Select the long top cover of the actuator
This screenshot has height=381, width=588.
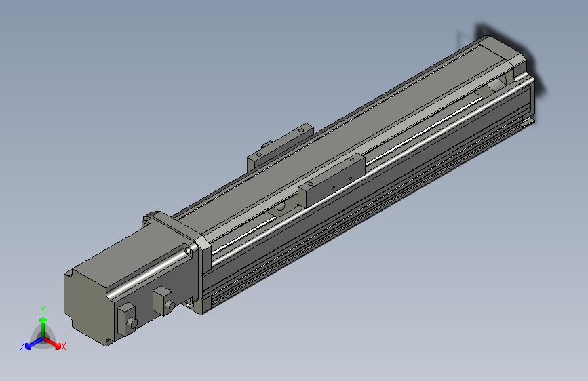[x=338, y=140]
